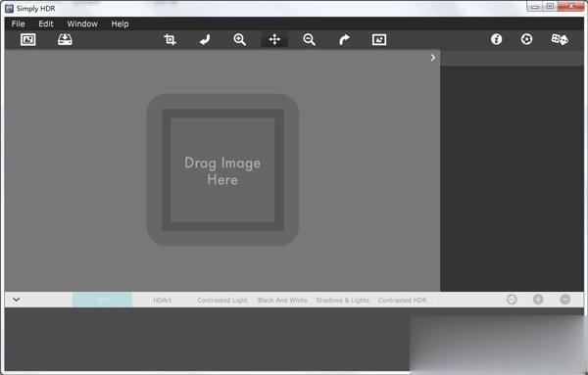This screenshot has width=588, height=375.
Task: Click the Drag Image Here drop area
Action: [x=222, y=169]
